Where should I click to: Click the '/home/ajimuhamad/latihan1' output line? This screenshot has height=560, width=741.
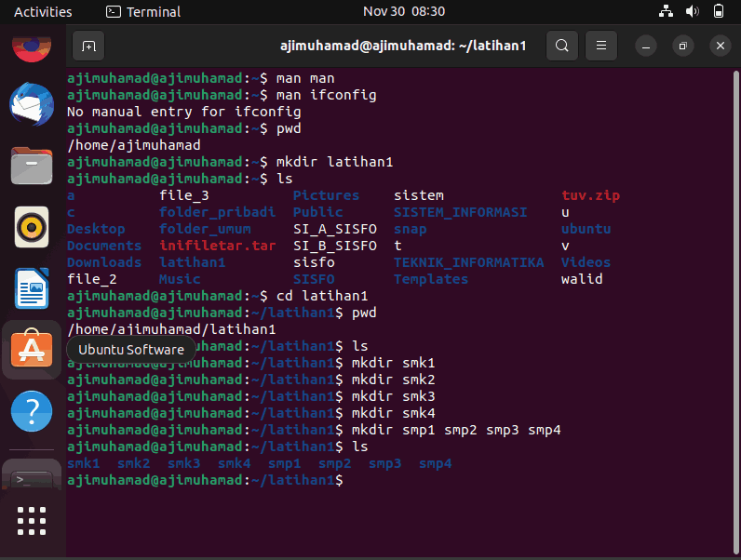pyautogui.click(x=171, y=329)
